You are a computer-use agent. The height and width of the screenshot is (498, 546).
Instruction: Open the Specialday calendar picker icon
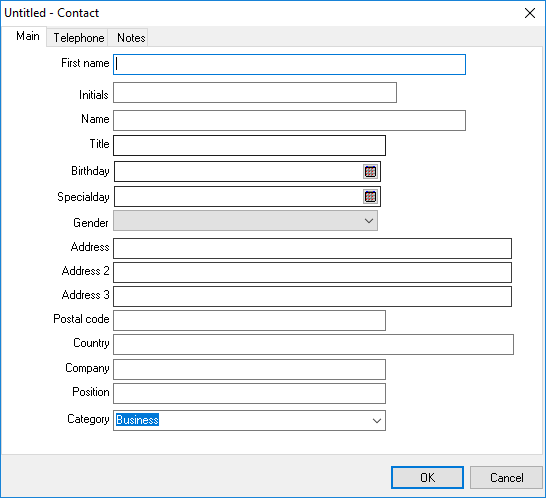(x=370, y=196)
